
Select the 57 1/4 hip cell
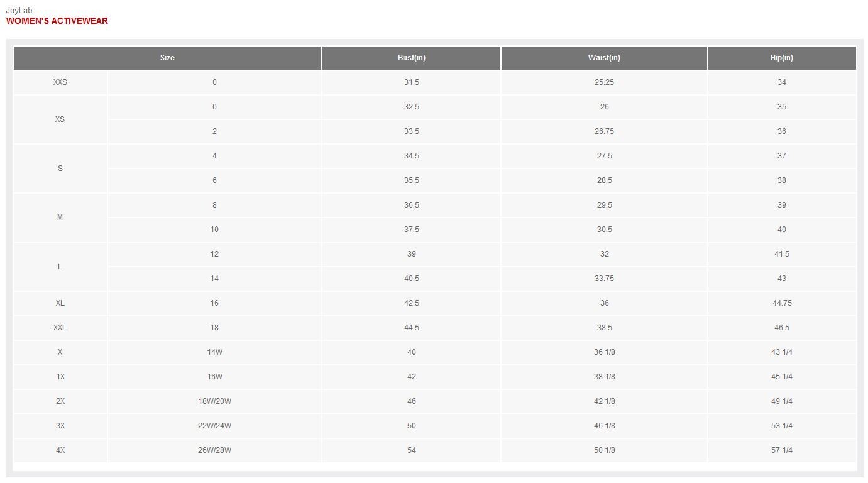(x=782, y=450)
